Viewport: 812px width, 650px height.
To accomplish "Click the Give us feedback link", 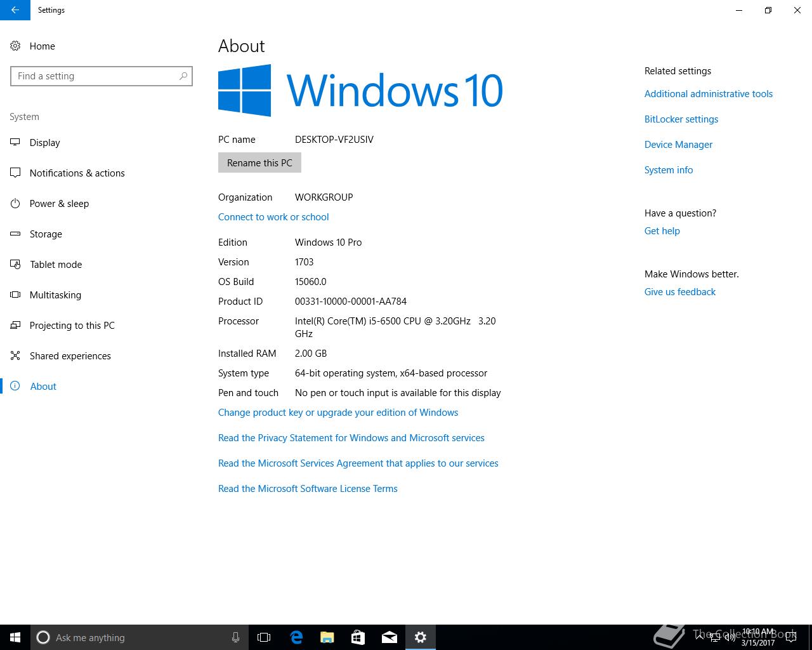I will [x=680, y=292].
